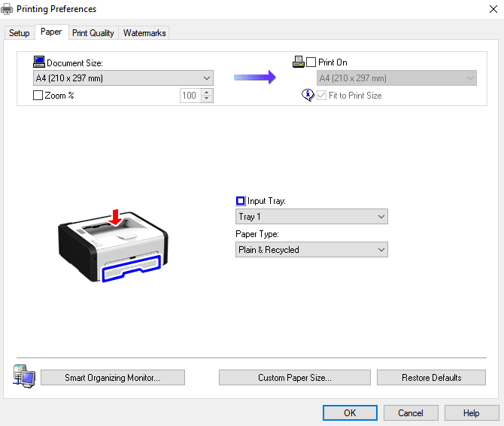The width and height of the screenshot is (504, 426).
Task: Click the Document Size monitor icon
Action: [x=39, y=62]
